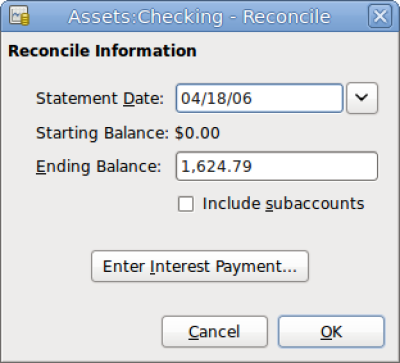Click the Reconcile Information heading
Screen dimensions: 400x363
point(102,51)
